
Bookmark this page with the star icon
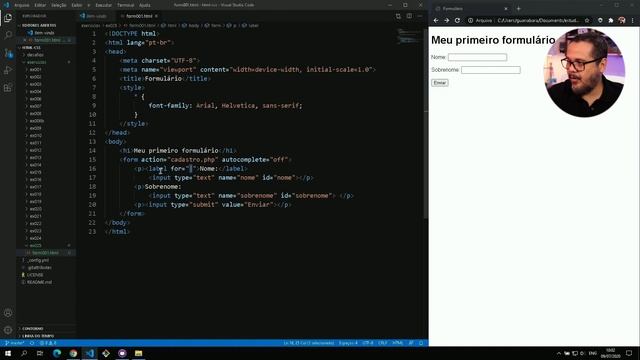587,20
